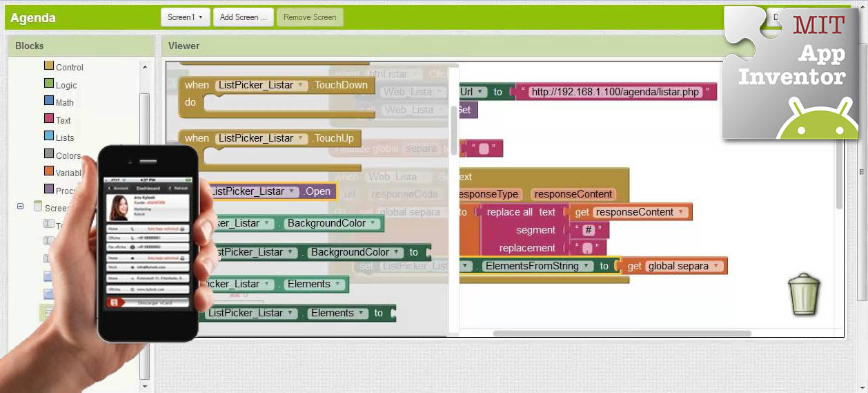Collapse the Screen1 tree node
Screen dimensions: 868x393
click(21, 207)
